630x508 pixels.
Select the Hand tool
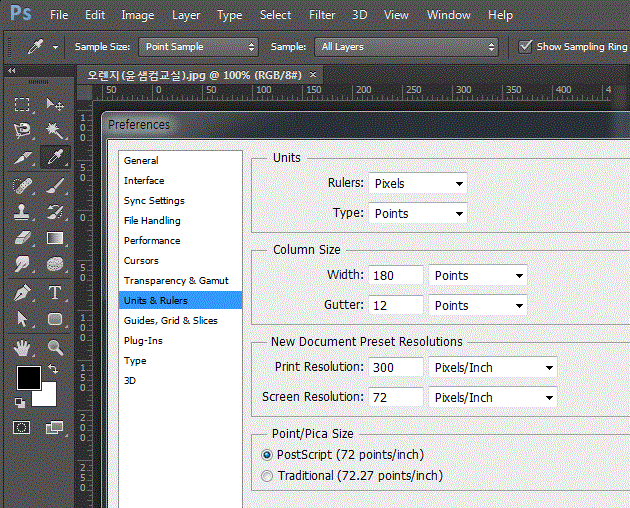point(22,348)
